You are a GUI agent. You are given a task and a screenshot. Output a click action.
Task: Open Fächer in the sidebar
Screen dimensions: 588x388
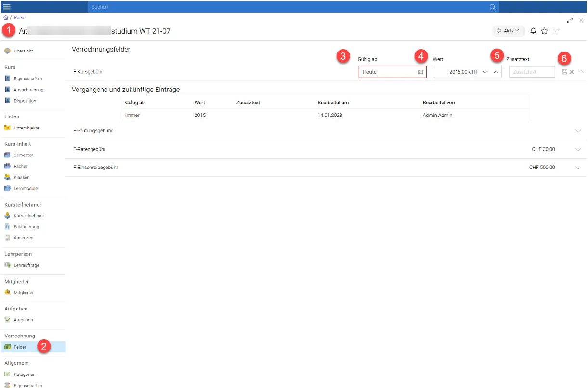21,166
